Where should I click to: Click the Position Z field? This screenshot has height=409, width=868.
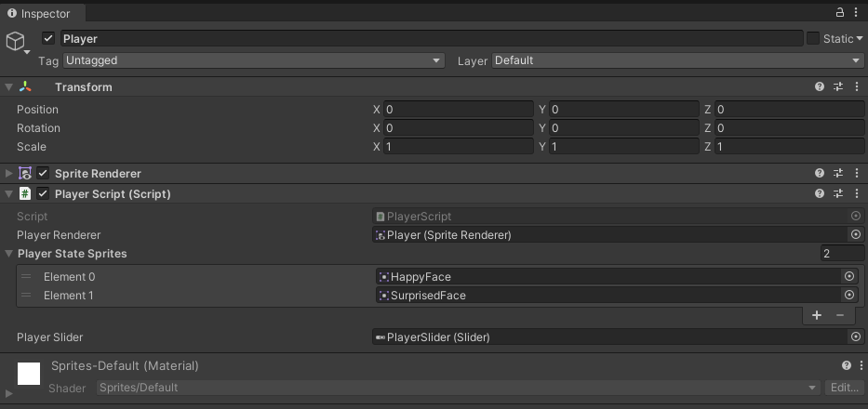[x=790, y=110]
